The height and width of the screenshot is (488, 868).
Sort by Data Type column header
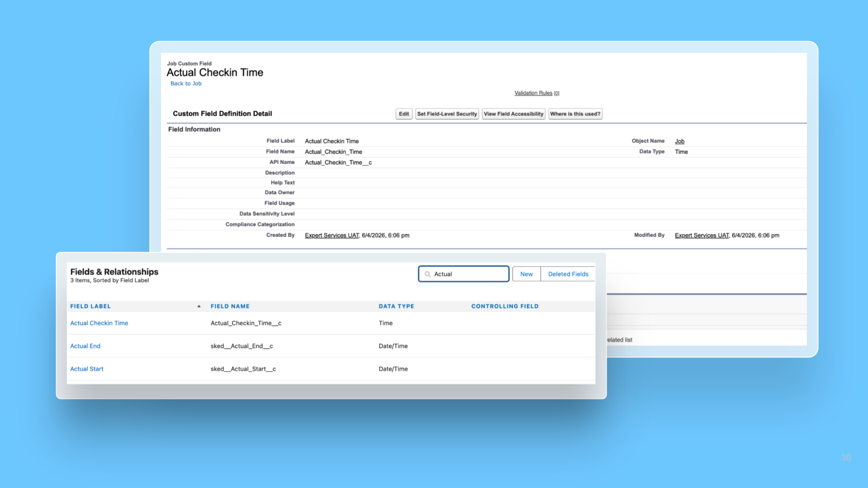(x=396, y=306)
